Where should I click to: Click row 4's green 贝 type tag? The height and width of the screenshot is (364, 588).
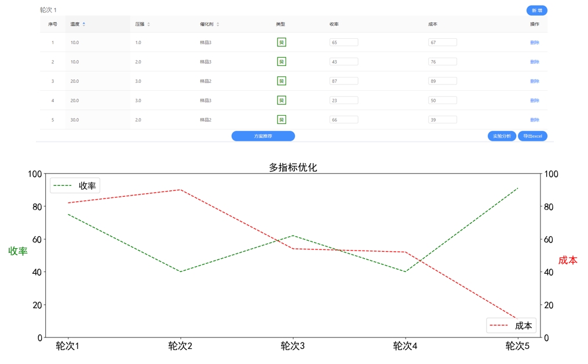tap(282, 101)
